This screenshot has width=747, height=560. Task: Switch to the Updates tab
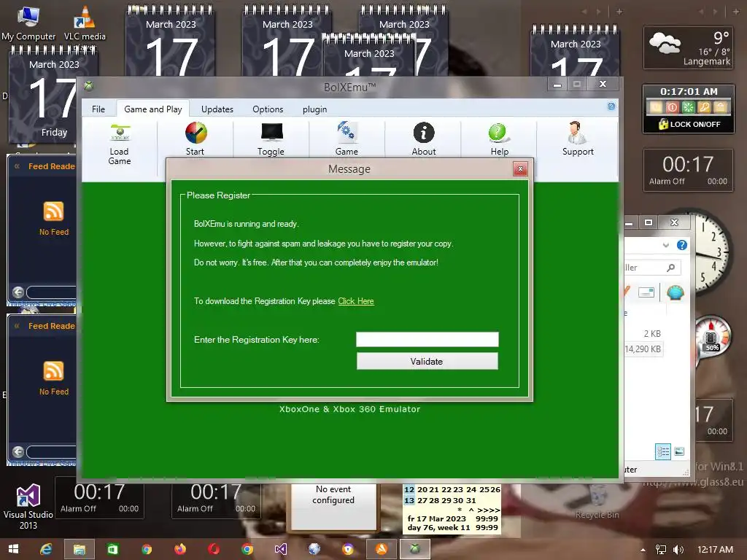(x=217, y=109)
